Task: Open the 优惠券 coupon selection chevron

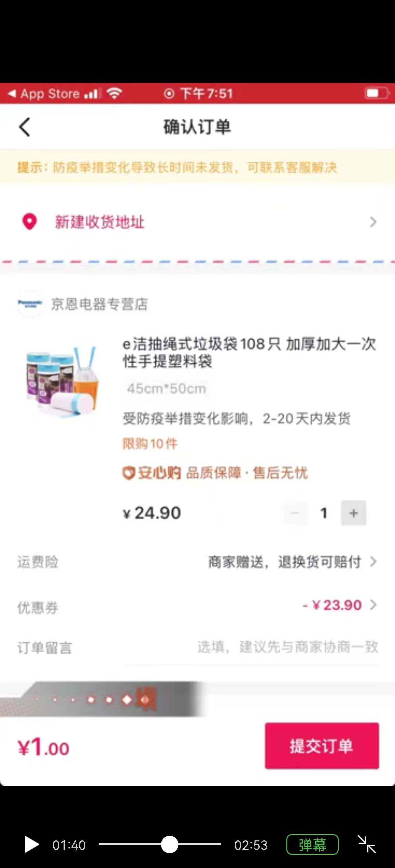Action: pyautogui.click(x=373, y=605)
